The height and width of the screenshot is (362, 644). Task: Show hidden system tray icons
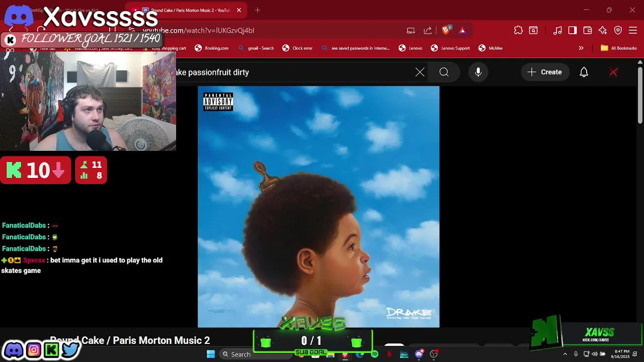565,354
